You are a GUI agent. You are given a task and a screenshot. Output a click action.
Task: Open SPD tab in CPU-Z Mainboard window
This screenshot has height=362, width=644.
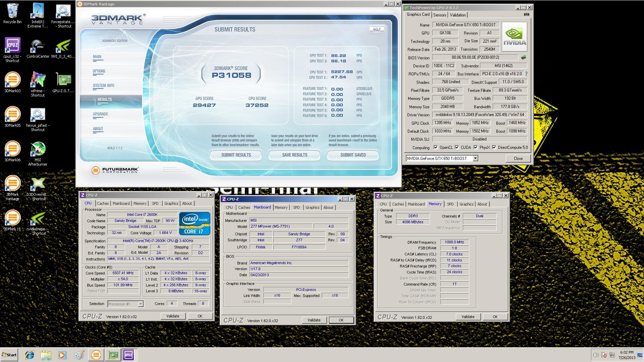[x=296, y=207]
